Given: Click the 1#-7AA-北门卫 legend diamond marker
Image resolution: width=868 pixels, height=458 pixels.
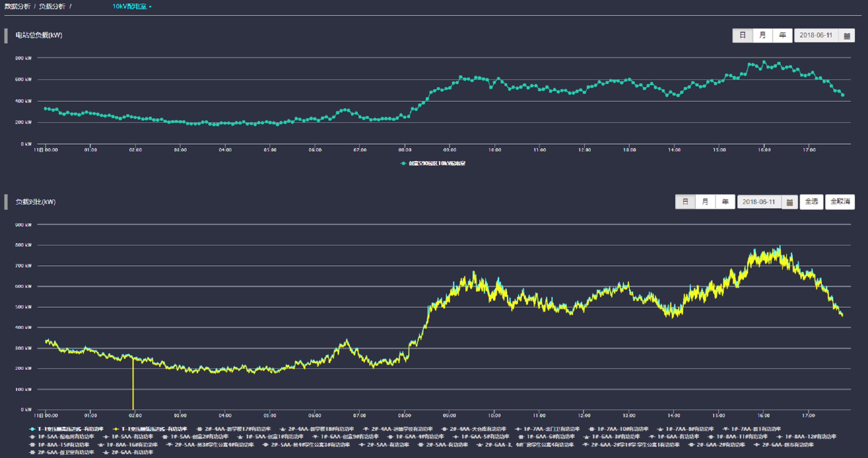Looking at the screenshot, I should tap(518, 429).
